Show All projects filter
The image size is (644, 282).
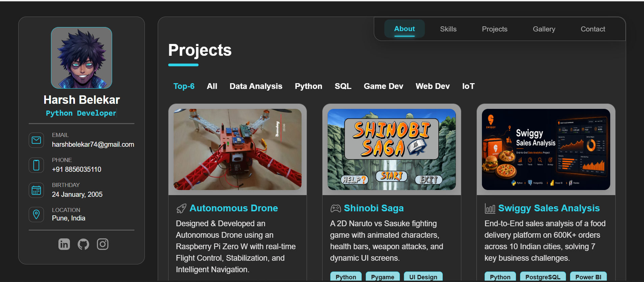tap(212, 86)
